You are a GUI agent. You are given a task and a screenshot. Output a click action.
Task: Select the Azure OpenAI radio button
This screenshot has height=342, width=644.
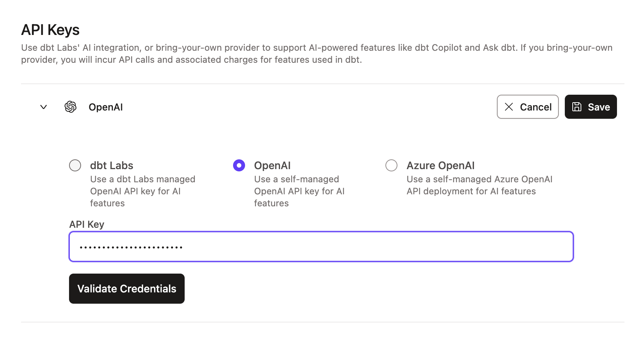[391, 165]
